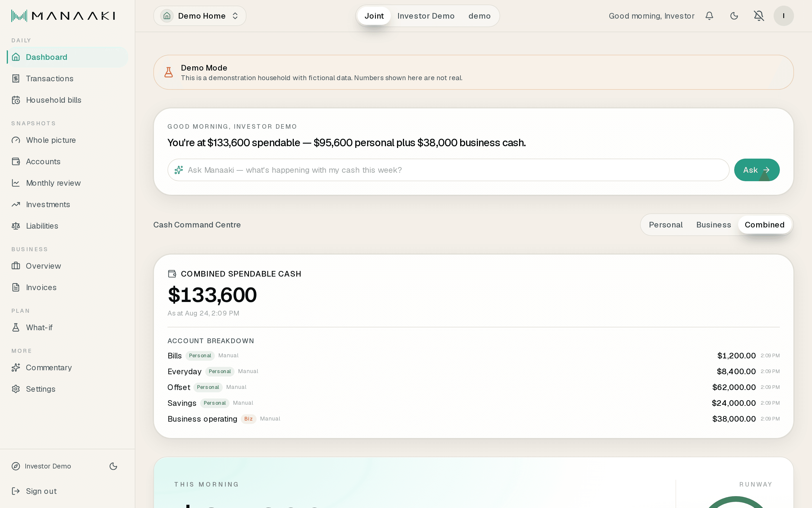Open Monthly review

[x=67, y=183]
